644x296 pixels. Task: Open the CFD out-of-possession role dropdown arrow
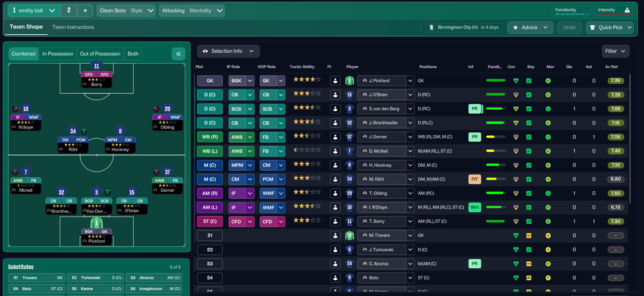click(281, 221)
